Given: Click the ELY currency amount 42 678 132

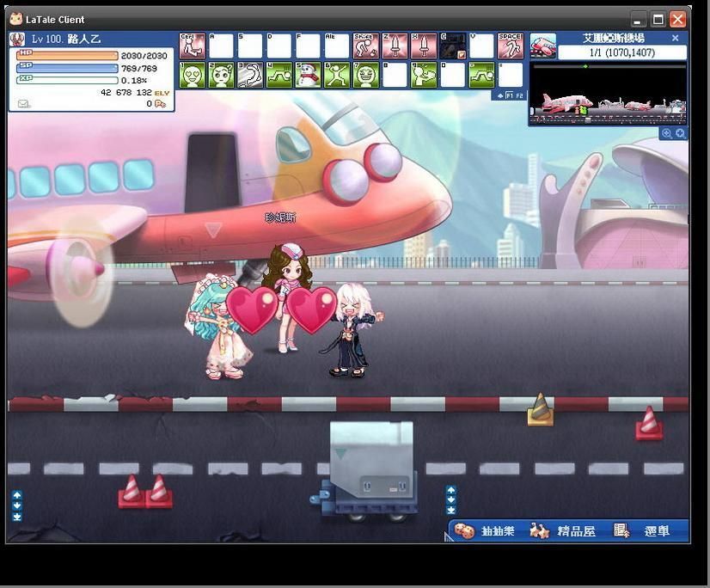Looking at the screenshot, I should 126,93.
